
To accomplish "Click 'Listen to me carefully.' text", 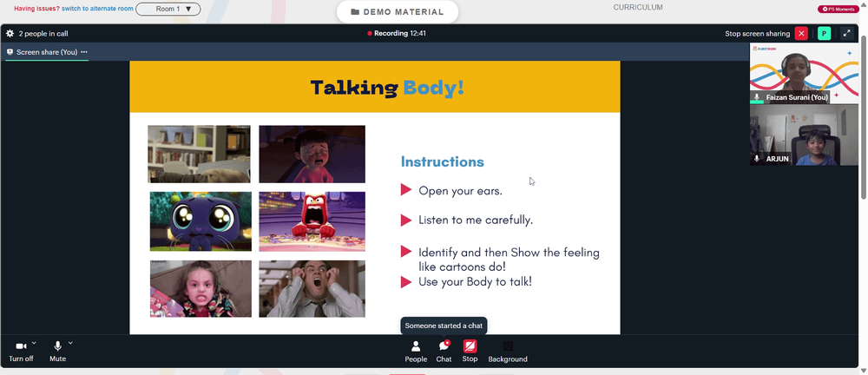I will 476,220.
